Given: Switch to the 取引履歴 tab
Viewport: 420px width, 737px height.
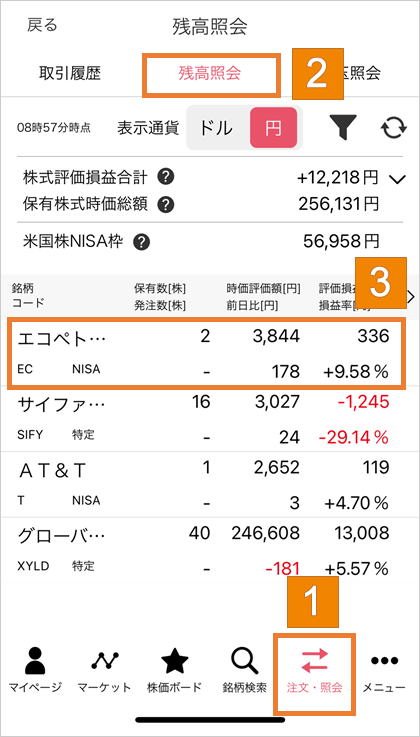Looking at the screenshot, I should coord(70,73).
